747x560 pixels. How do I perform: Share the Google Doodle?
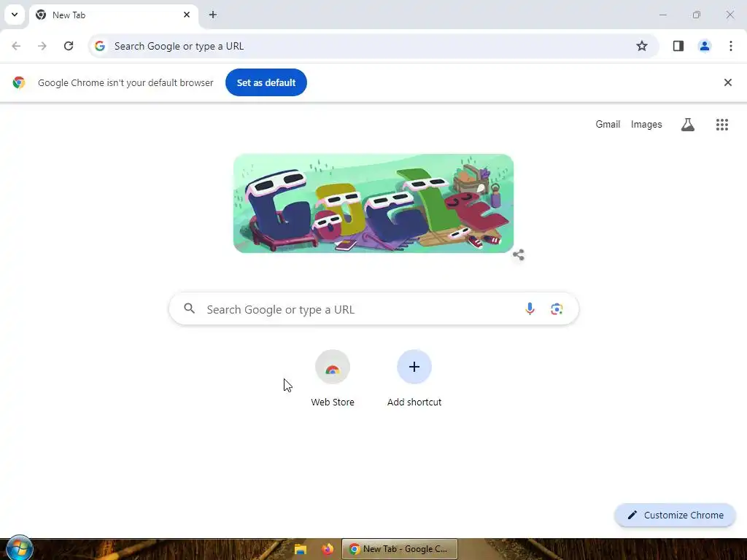pyautogui.click(x=519, y=254)
